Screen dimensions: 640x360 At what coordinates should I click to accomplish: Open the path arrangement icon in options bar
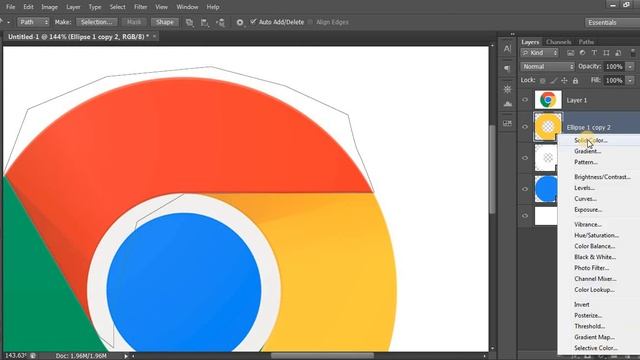click(x=220, y=22)
